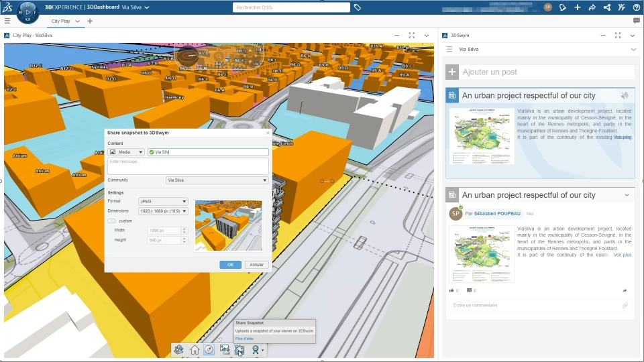
Task: Open the Community Via Silva dropdown
Action: [217, 180]
